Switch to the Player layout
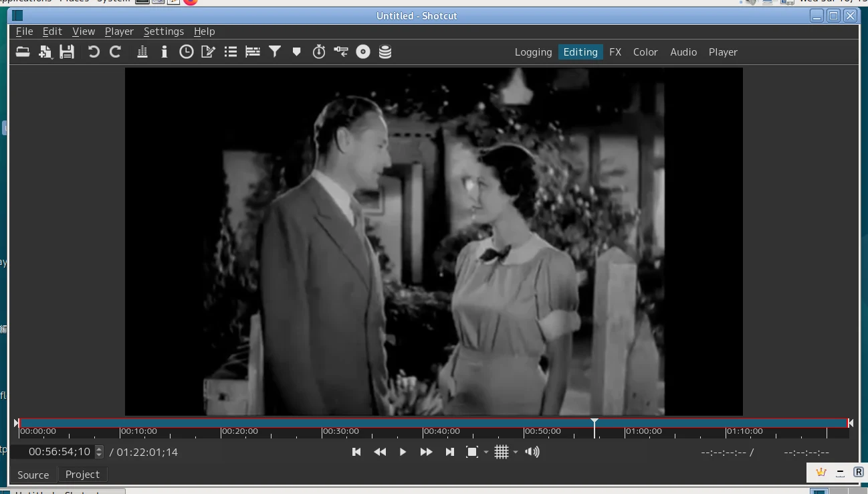 pos(723,52)
